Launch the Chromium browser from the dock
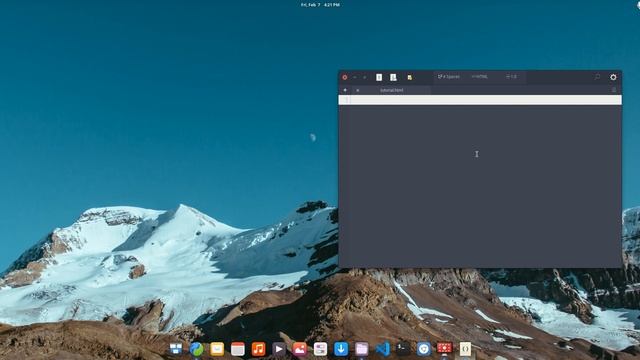This screenshot has height=360, width=640. tap(424, 349)
